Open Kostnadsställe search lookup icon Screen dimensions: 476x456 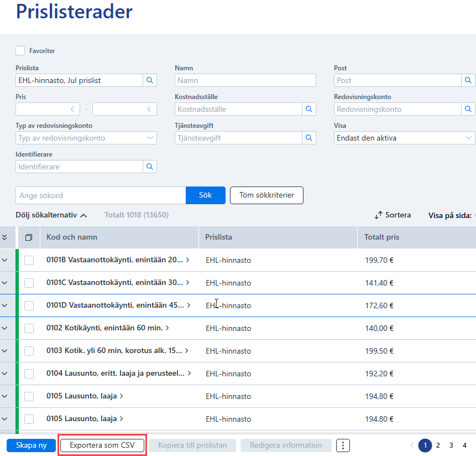309,109
